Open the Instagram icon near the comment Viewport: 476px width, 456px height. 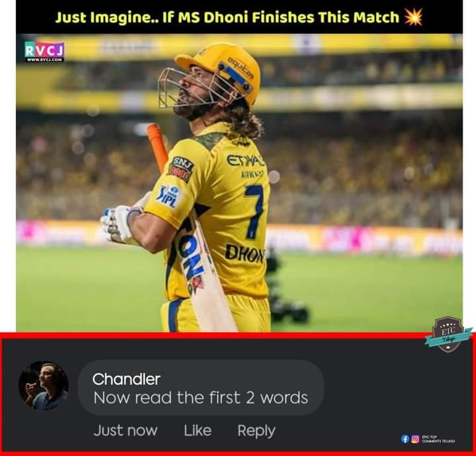(415, 439)
